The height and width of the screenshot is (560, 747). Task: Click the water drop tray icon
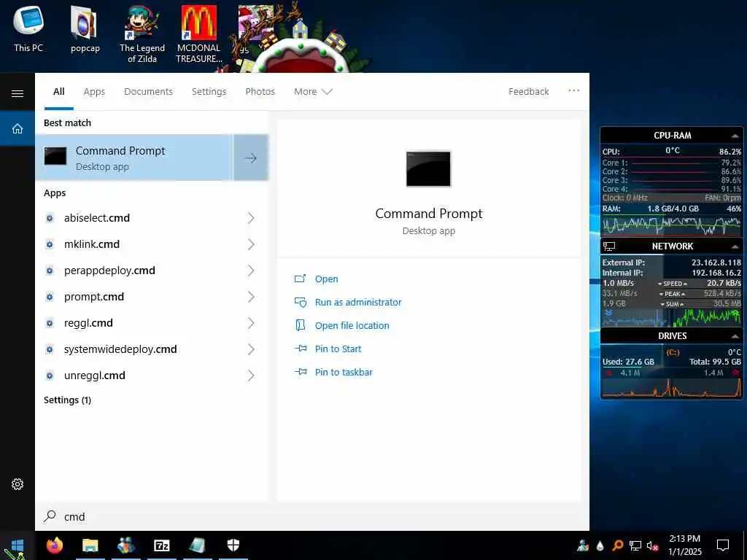point(600,545)
